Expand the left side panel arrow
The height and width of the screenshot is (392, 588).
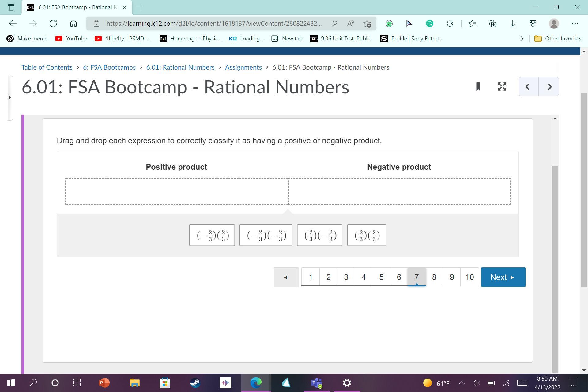(9, 98)
